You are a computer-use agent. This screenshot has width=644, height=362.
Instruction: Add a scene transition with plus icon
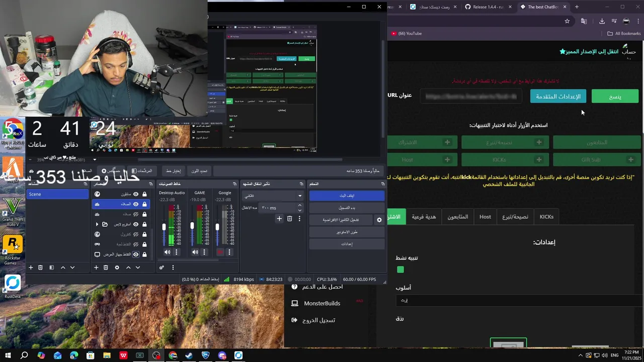coord(279,219)
